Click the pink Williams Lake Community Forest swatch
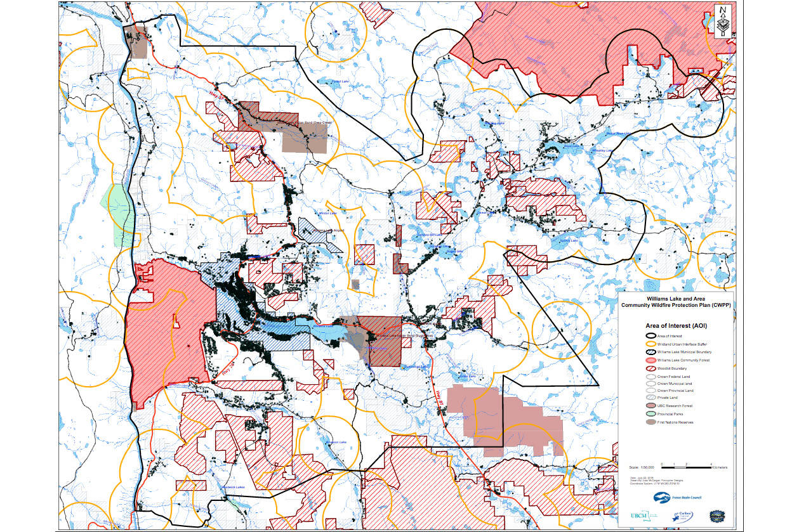 pyautogui.click(x=651, y=360)
